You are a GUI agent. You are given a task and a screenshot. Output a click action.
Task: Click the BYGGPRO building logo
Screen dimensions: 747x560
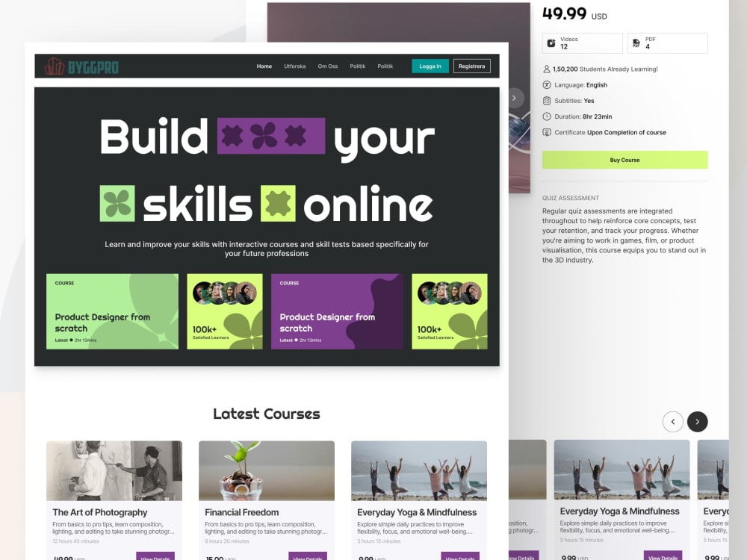click(x=81, y=66)
